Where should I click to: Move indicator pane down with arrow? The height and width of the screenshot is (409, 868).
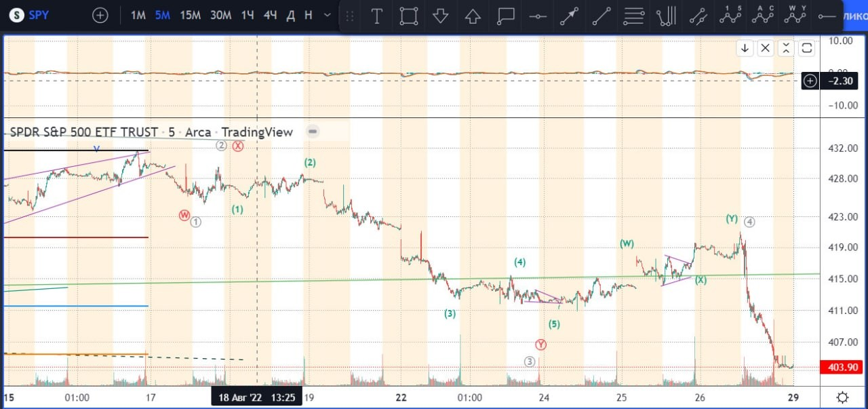[745, 47]
